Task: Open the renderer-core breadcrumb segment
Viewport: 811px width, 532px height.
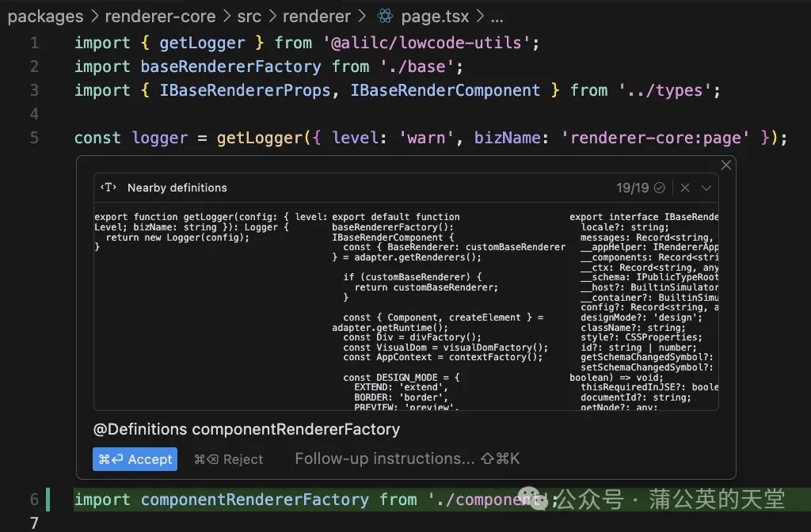Action: 160,17
